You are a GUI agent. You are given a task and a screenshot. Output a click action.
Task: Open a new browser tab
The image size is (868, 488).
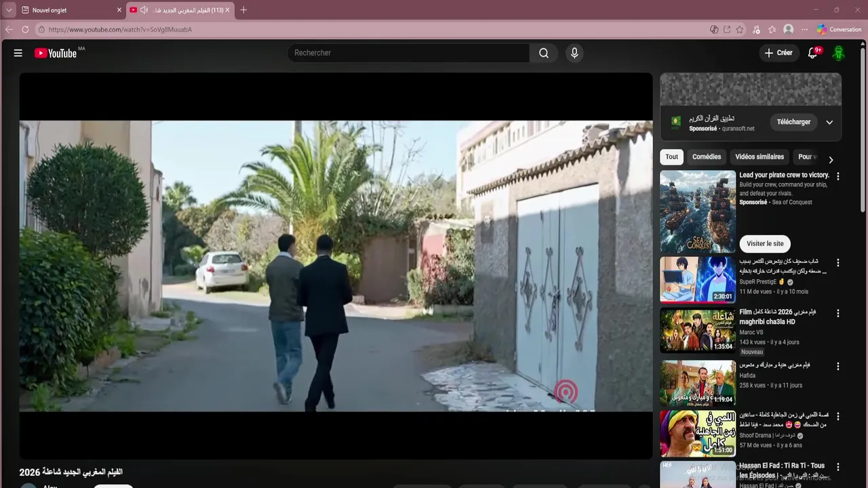tap(243, 10)
